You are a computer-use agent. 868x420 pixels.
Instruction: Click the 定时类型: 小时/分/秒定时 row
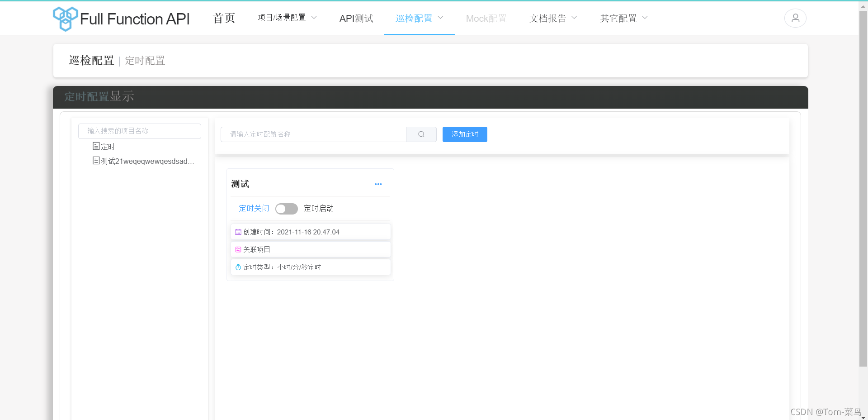pyautogui.click(x=311, y=267)
